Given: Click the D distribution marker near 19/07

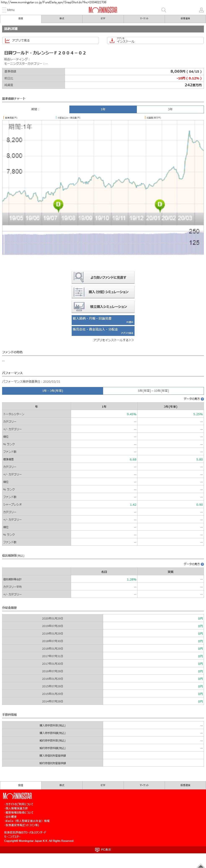Looking at the screenshot, I should point(58,204).
